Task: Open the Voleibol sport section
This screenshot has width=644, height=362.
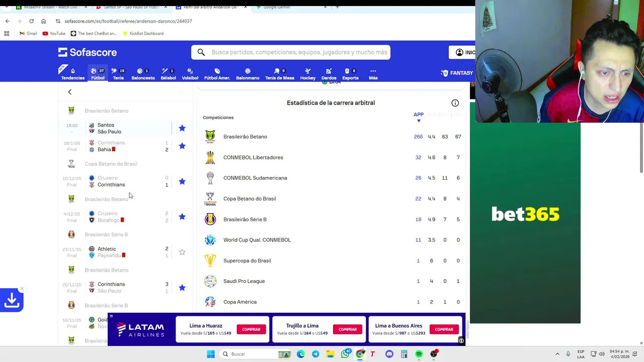Action: (190, 73)
